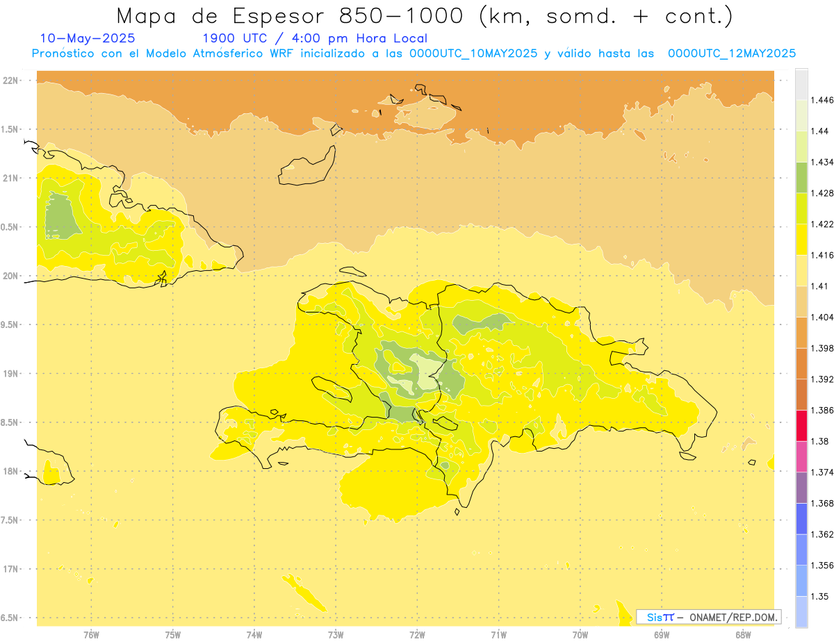Click the "0000UTC_10MAY2025" initialization timestamp
Image resolution: width=834 pixels, height=644 pixels.
[x=473, y=53]
